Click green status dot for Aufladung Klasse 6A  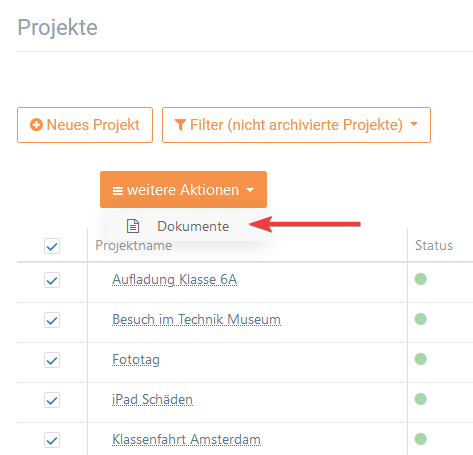(x=420, y=279)
